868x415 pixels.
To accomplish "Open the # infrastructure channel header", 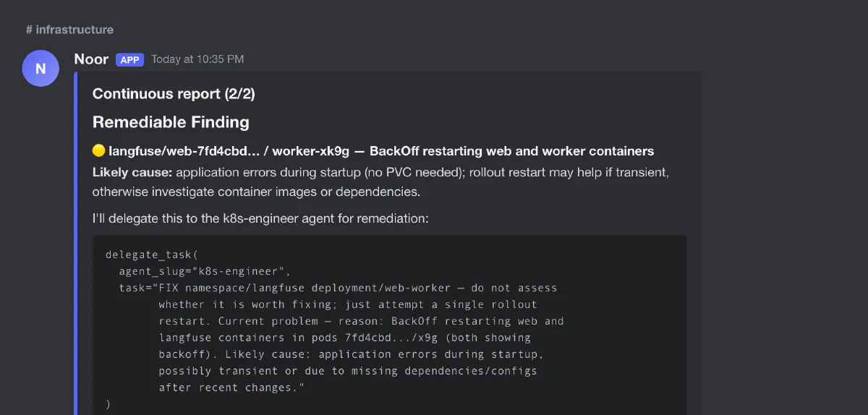I will tap(69, 30).
